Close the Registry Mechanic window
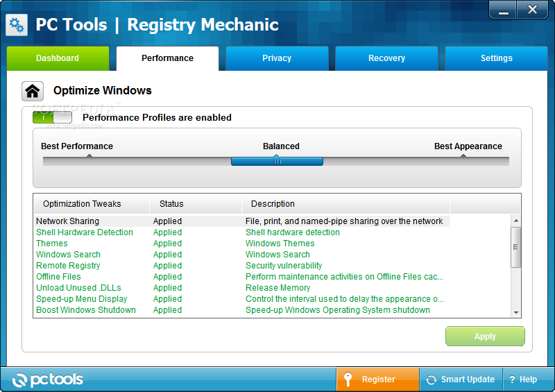The height and width of the screenshot is (392, 555). tap(532, 10)
